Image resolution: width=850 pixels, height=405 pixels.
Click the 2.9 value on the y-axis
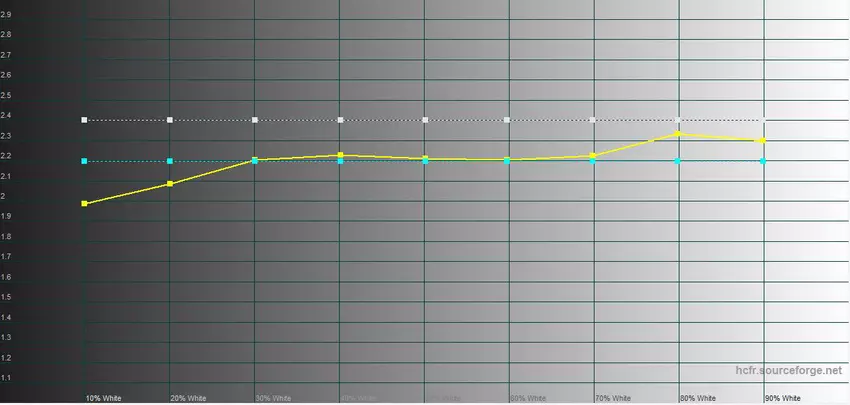coord(7,14)
